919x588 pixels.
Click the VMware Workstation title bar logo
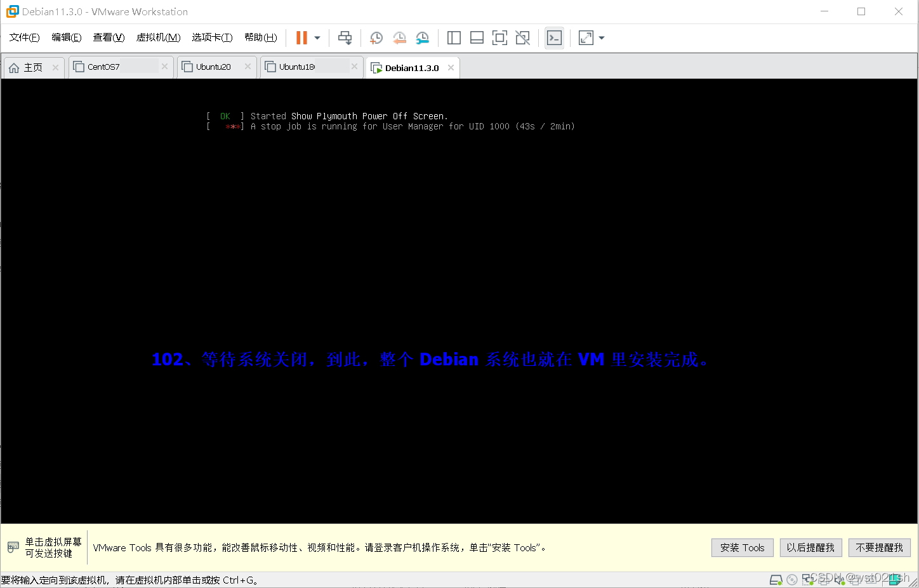pos(12,11)
